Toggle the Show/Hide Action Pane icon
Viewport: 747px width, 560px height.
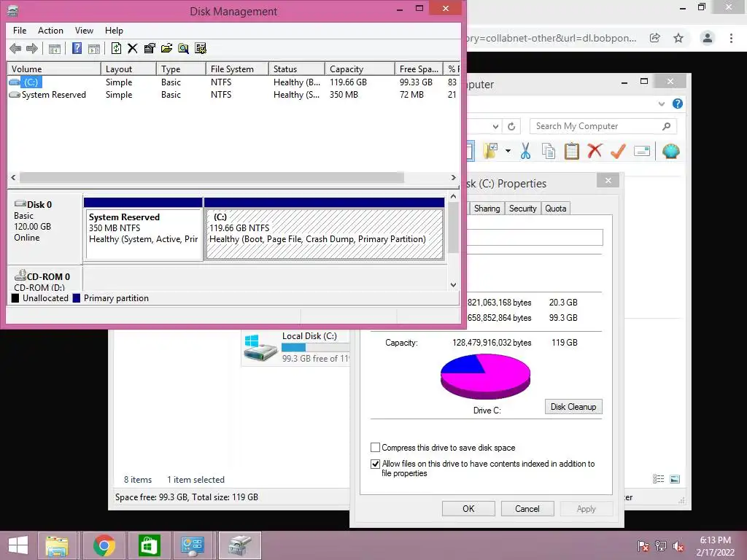[94, 48]
